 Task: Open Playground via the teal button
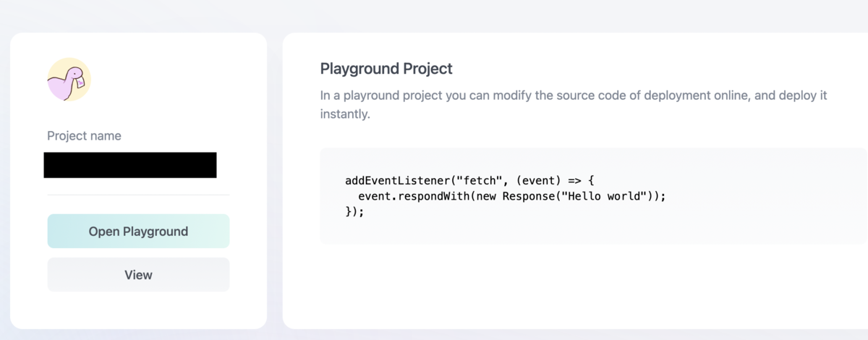point(138,231)
